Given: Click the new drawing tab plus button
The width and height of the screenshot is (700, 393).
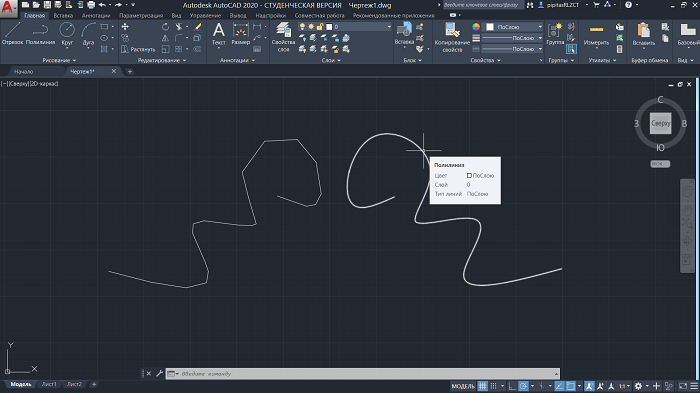Looking at the screenshot, I should click(x=130, y=71).
